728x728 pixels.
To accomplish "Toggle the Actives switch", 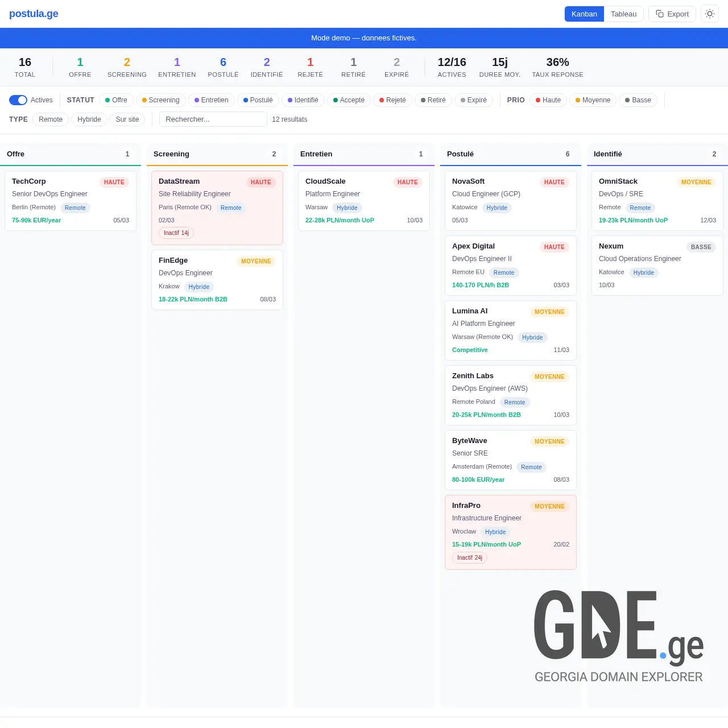I will [18, 100].
